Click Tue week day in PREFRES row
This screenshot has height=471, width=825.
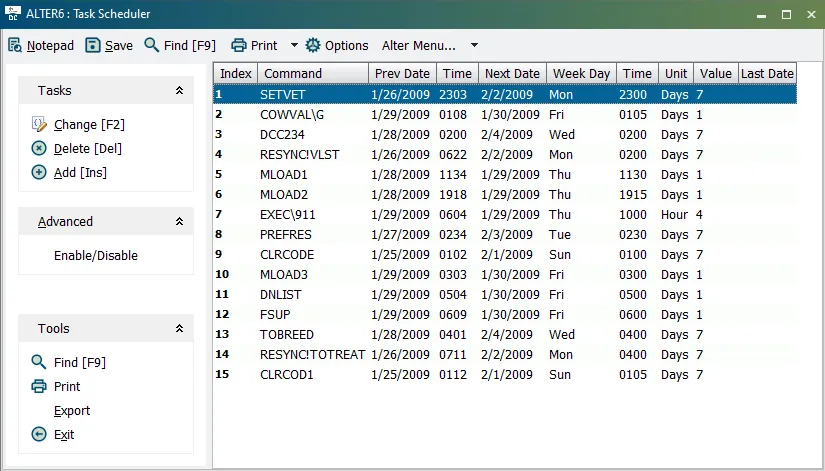[x=560, y=235]
